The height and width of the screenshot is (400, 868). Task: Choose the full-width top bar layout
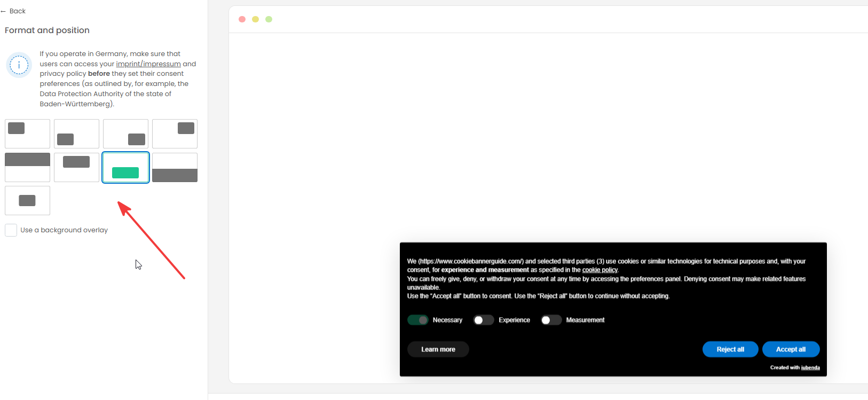[27, 167]
